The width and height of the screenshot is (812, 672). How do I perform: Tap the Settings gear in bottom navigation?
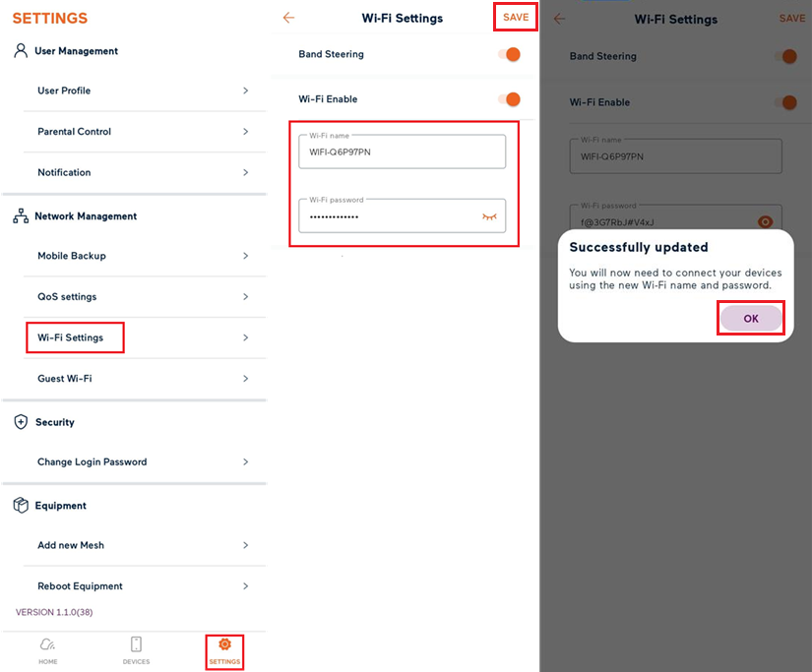[x=224, y=650]
